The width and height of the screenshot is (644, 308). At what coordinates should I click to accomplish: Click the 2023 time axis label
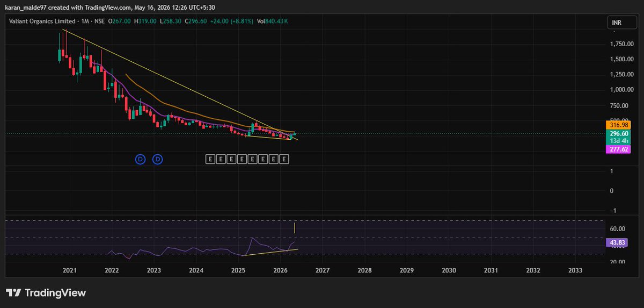[x=154, y=270]
